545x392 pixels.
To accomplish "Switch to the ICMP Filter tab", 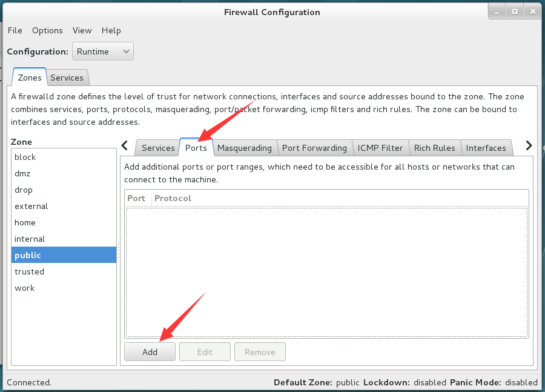I will pos(380,148).
